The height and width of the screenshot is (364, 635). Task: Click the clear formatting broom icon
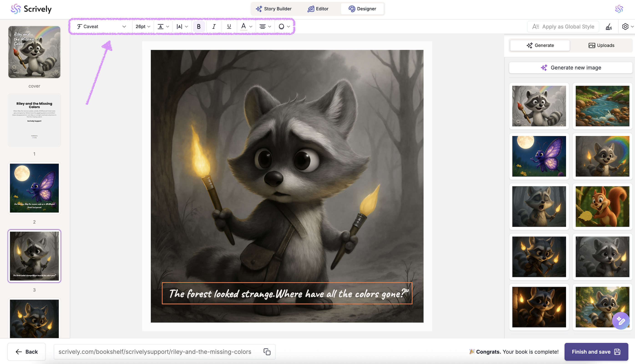(x=609, y=26)
